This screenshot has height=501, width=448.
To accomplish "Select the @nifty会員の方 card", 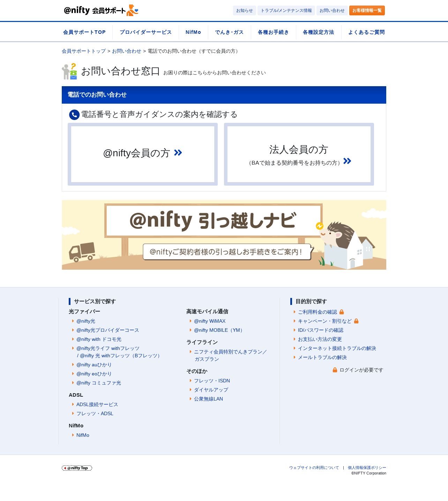I will tap(143, 154).
